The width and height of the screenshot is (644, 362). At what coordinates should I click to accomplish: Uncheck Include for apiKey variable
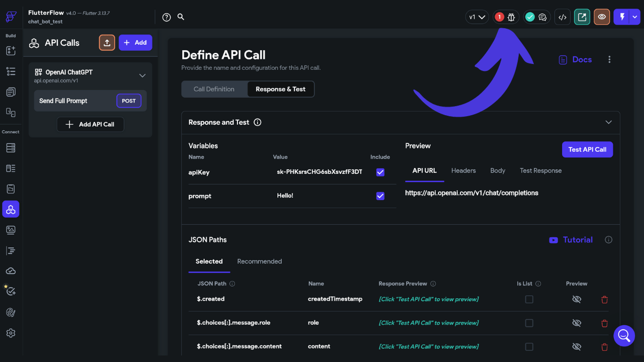[380, 172]
